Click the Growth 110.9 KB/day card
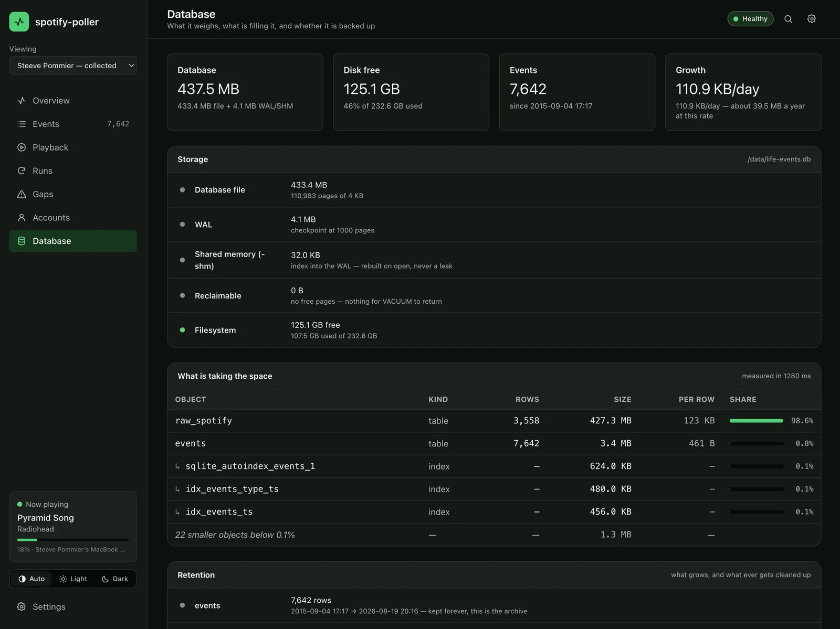This screenshot has height=629, width=840. point(743,92)
